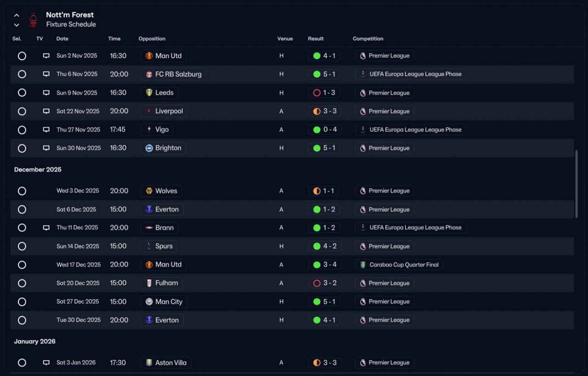Click the Liverpool club badge icon

click(x=149, y=111)
